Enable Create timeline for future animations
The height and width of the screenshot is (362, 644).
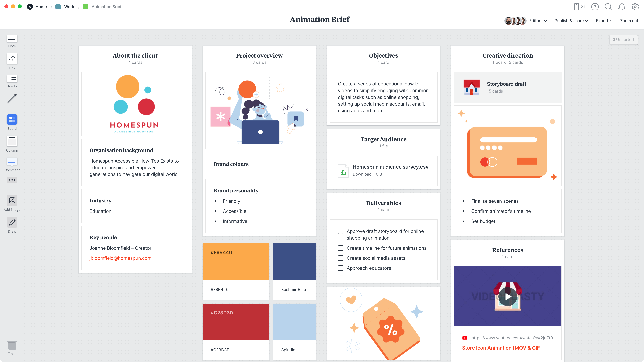click(x=341, y=248)
